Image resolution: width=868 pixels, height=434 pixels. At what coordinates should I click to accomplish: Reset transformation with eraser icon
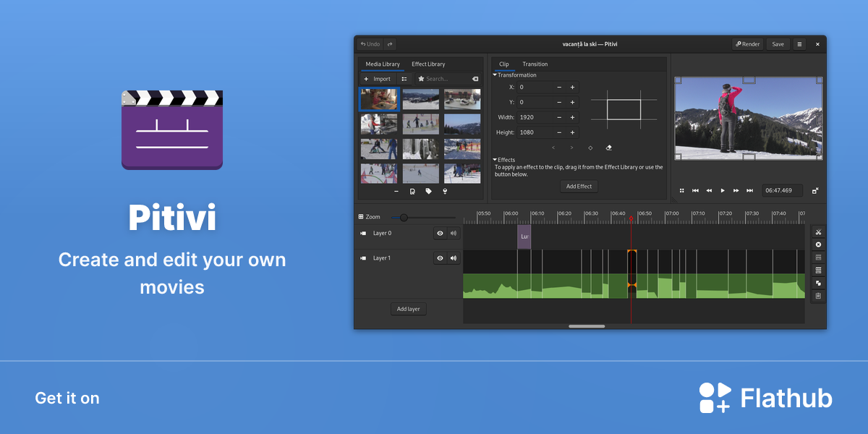pyautogui.click(x=608, y=148)
